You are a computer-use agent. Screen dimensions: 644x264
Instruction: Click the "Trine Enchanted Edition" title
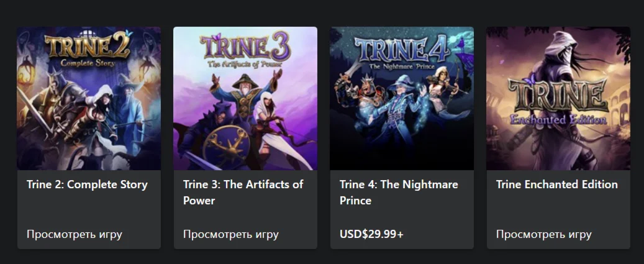coord(557,184)
